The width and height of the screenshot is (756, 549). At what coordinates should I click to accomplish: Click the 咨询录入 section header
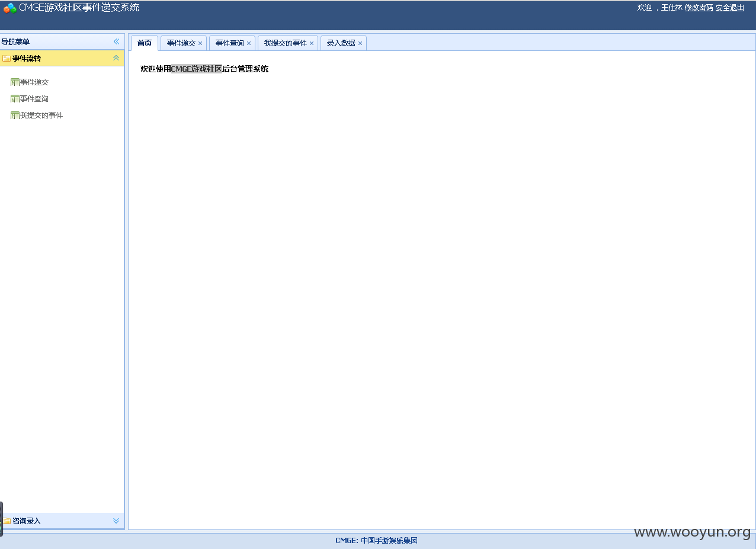click(62, 521)
